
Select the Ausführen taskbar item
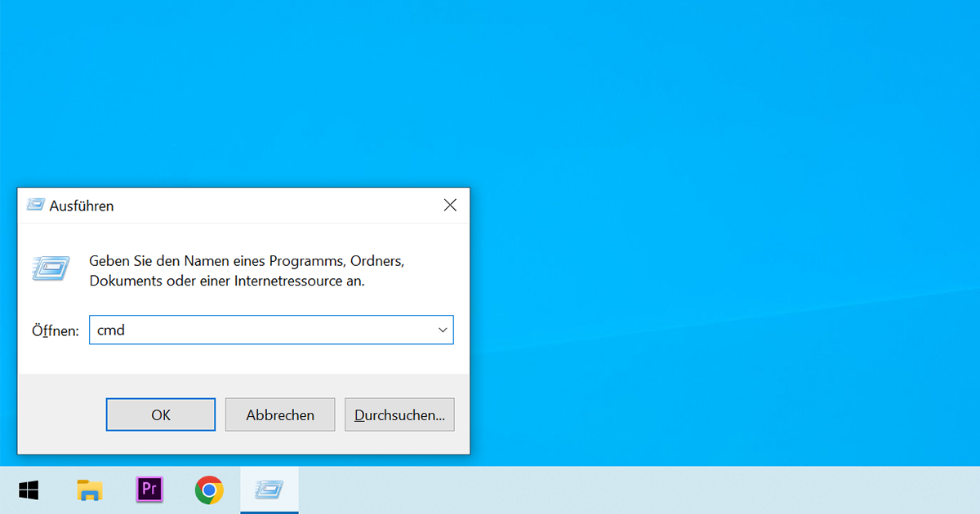(x=269, y=490)
